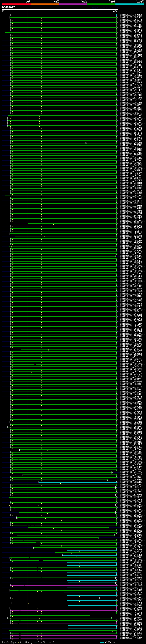Click hit label UniRef100_B7FGN8

pos(131,27)
